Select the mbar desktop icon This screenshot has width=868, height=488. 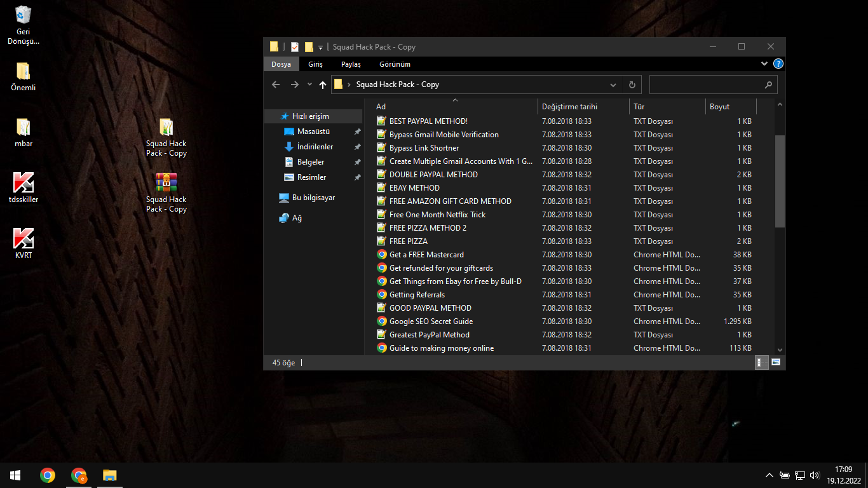[x=24, y=132]
